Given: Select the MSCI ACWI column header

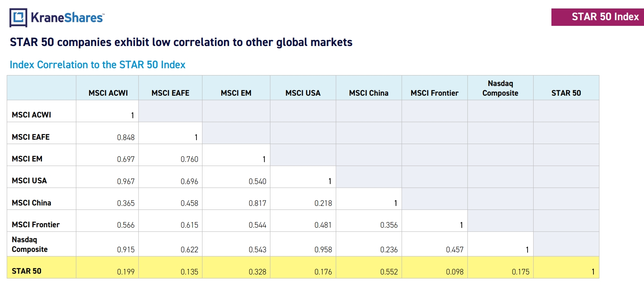Looking at the screenshot, I should click(x=108, y=93).
